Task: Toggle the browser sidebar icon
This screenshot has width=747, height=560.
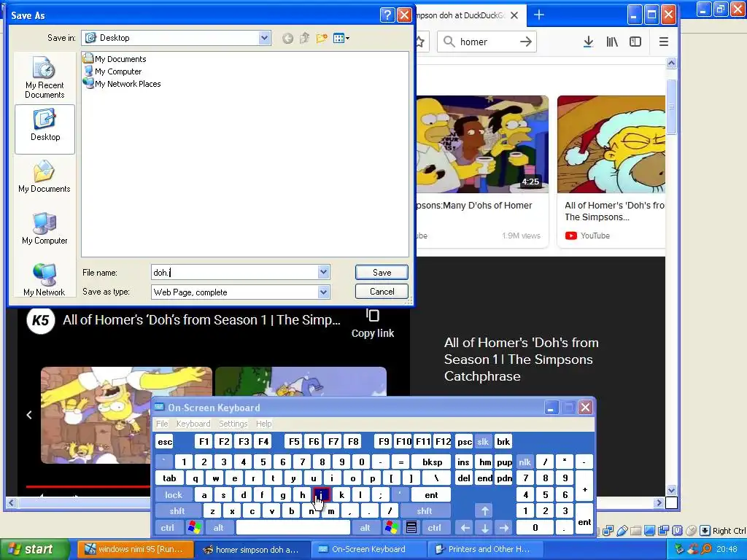Action: (x=635, y=42)
